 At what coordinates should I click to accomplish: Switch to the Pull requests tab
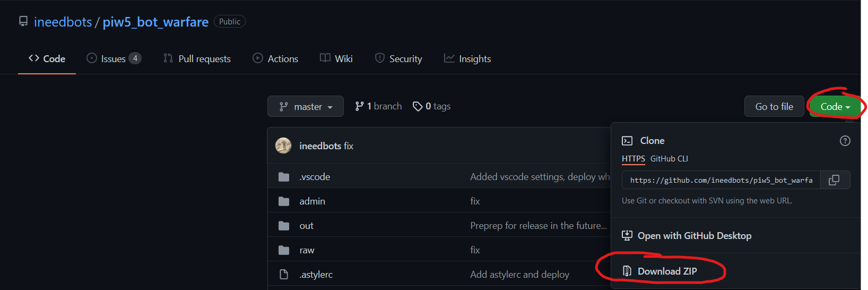(x=197, y=58)
